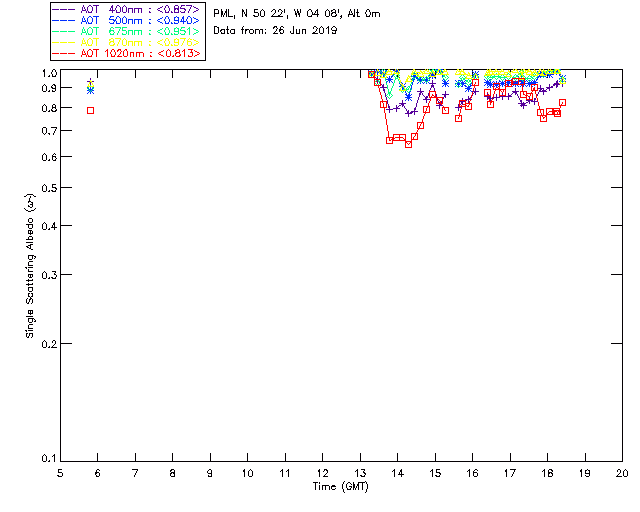
Task: Click the 0.2 tick label on the y-axis
Action: point(49,344)
